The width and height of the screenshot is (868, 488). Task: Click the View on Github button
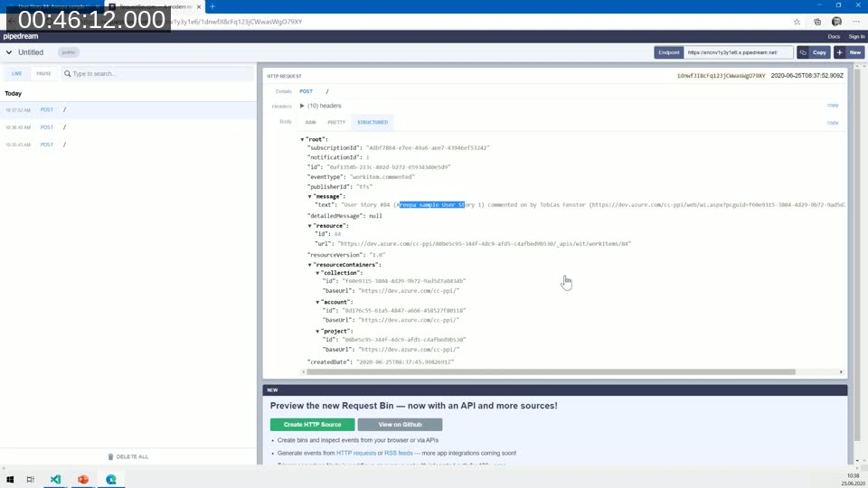pyautogui.click(x=400, y=425)
